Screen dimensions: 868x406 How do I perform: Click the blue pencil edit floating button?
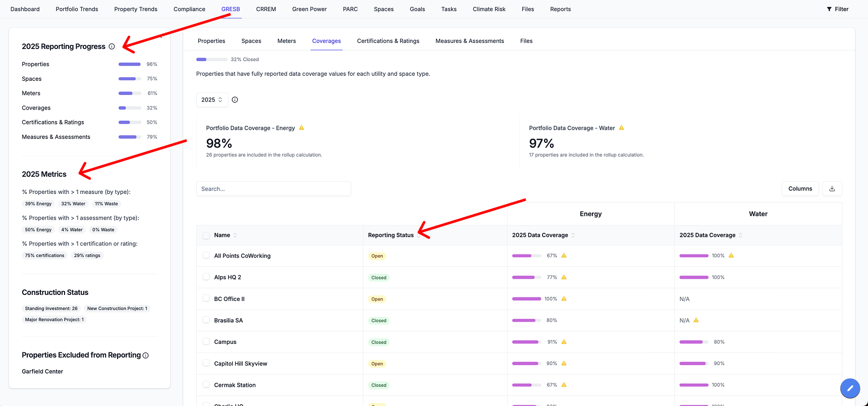point(850,388)
